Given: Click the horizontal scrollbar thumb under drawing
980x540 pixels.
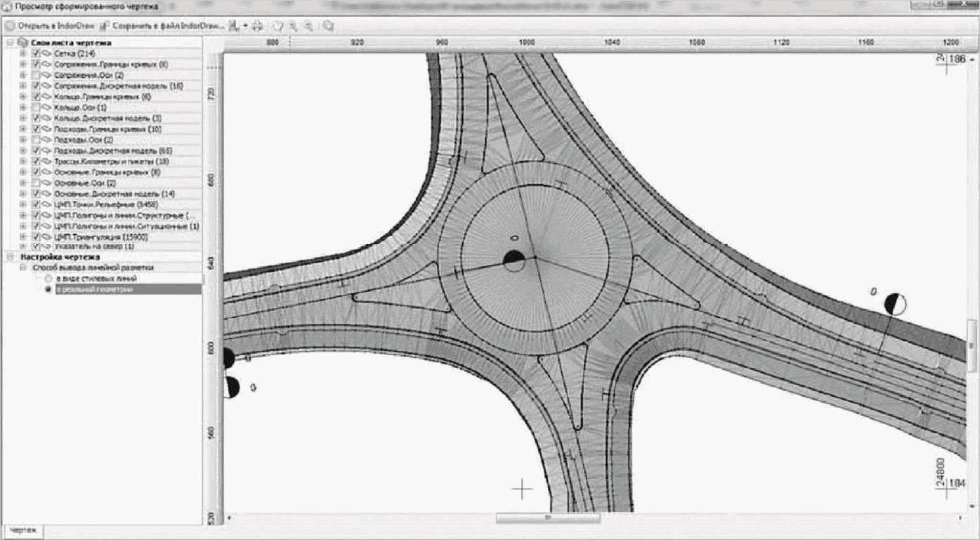Looking at the screenshot, I should pyautogui.click(x=548, y=518).
